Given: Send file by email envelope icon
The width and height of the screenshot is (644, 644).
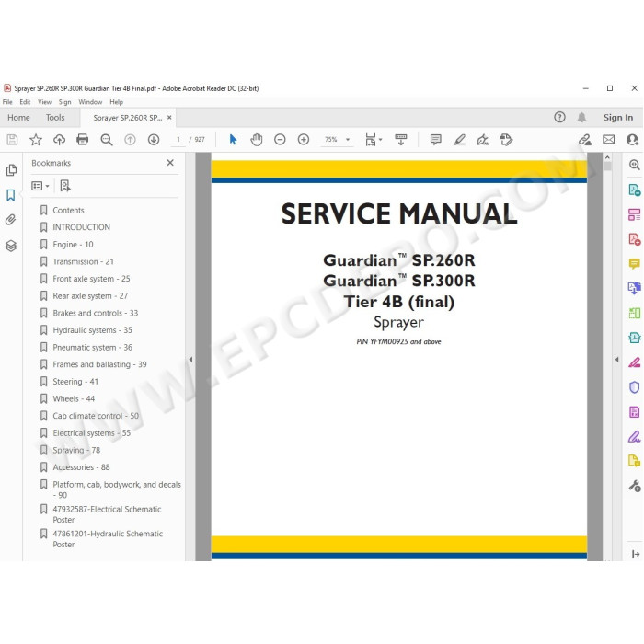Looking at the screenshot, I should click(x=609, y=140).
